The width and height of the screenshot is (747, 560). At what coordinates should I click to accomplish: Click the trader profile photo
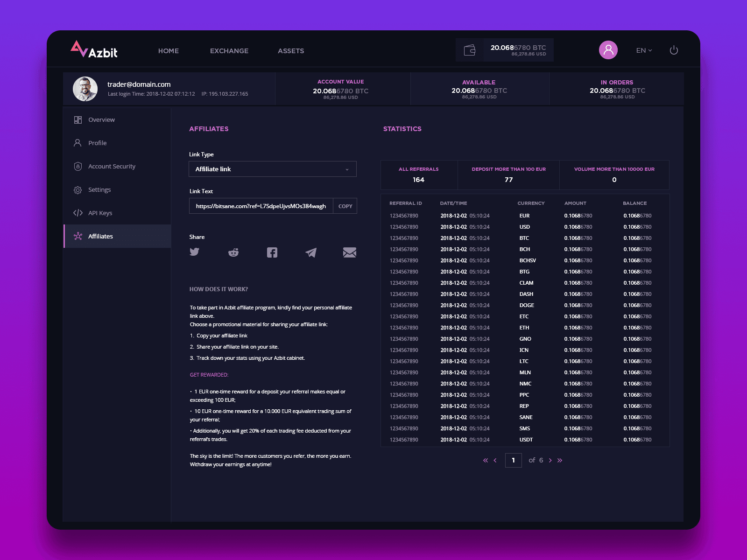pos(85,89)
